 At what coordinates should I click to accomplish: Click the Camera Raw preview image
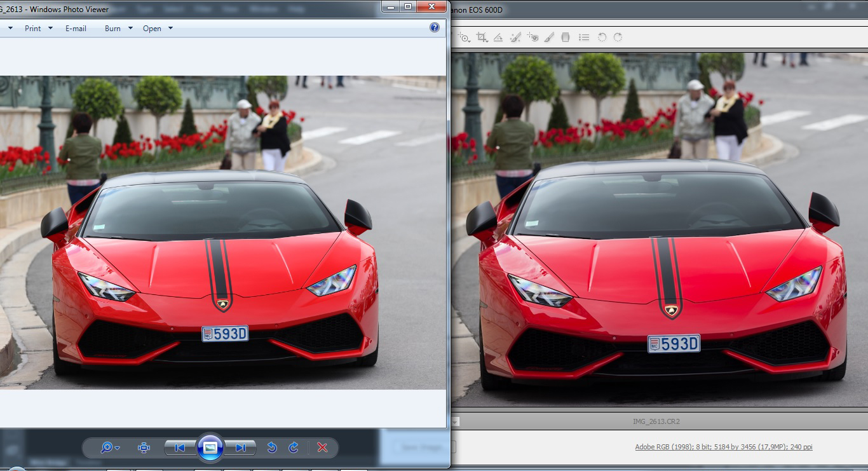(x=660, y=229)
